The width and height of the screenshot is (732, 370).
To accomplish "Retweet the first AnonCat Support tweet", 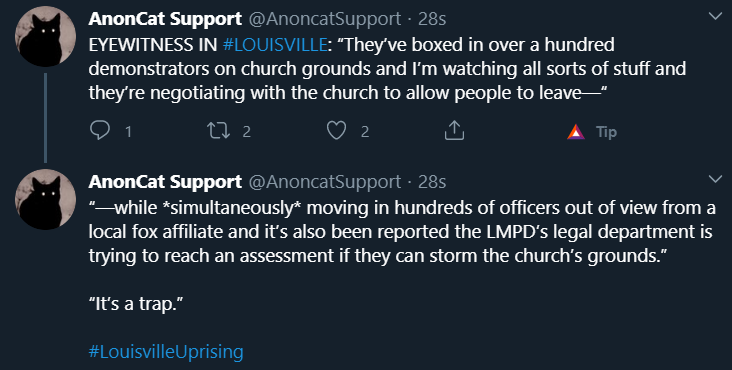I will [x=218, y=131].
